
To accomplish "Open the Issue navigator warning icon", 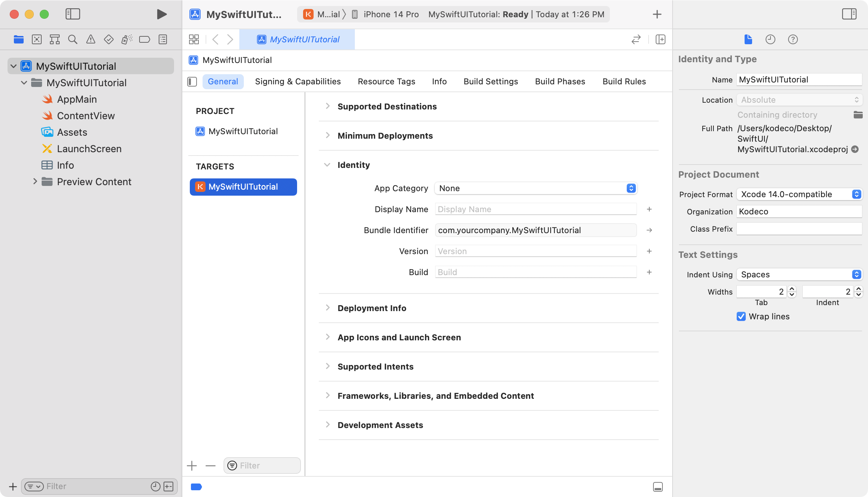I will 91,39.
